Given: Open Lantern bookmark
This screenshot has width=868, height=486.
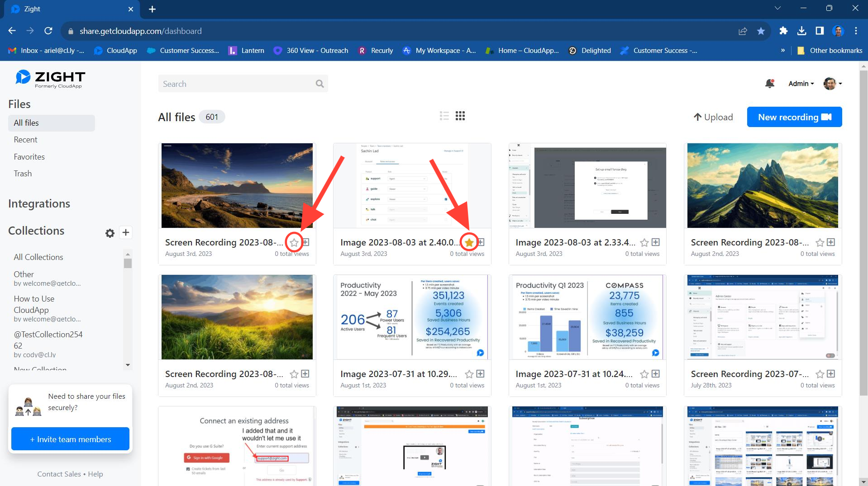Looking at the screenshot, I should click(x=246, y=50).
